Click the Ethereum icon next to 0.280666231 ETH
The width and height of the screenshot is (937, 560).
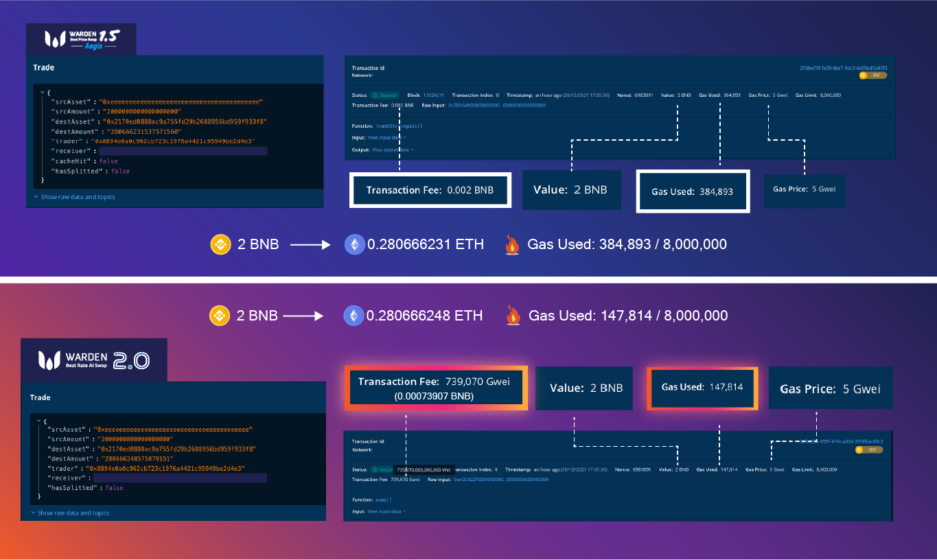tap(354, 244)
